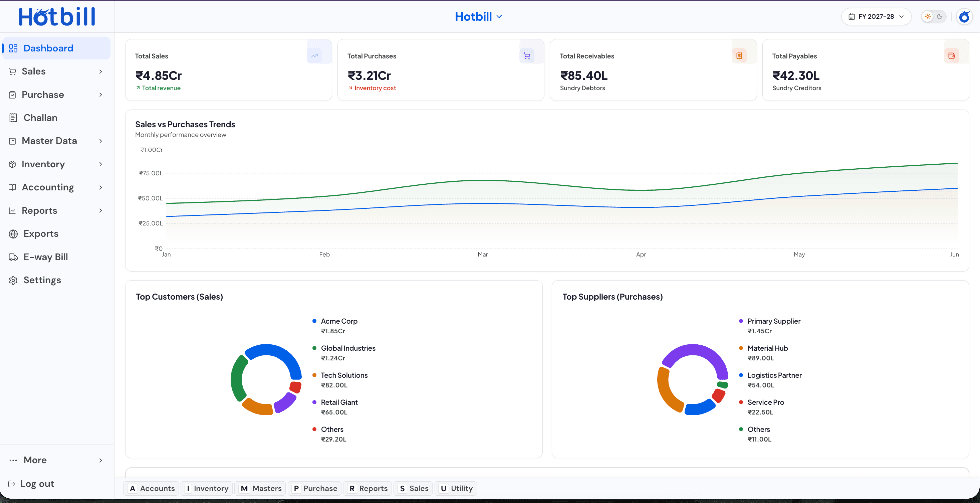Image resolution: width=980 pixels, height=503 pixels.
Task: Click the Mar label on chart axis
Action: [x=483, y=255]
